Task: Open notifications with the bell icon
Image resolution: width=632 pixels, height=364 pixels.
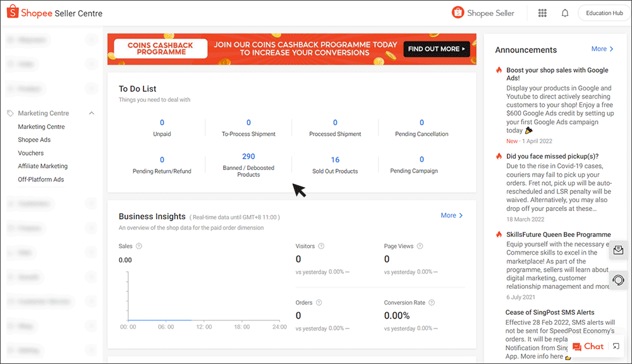Action: click(564, 13)
